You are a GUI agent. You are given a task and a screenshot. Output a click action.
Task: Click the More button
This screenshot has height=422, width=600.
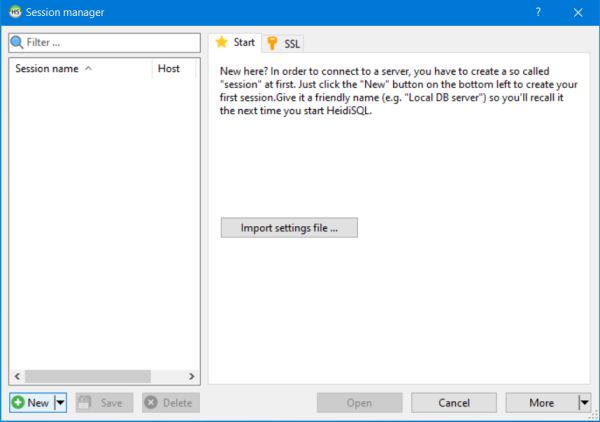click(x=542, y=402)
